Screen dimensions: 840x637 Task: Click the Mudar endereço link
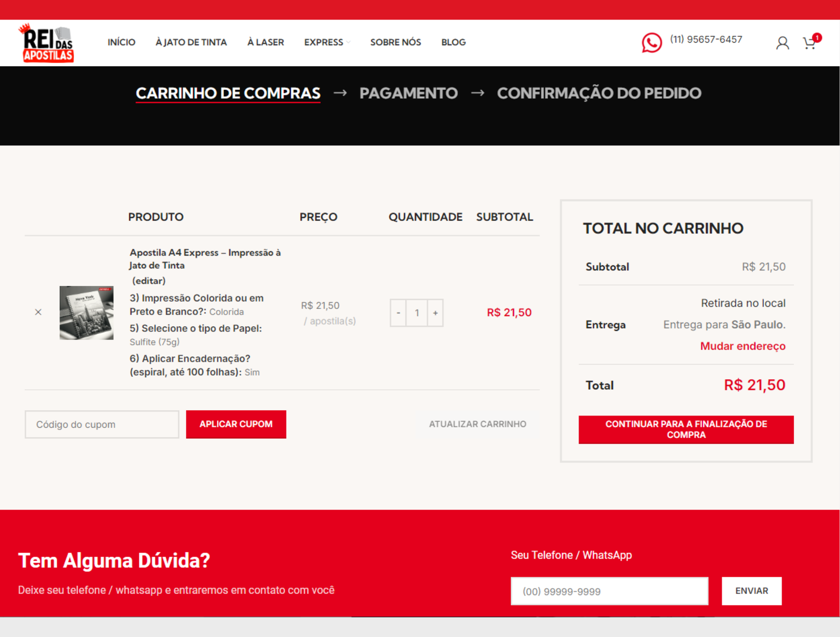[x=742, y=346]
